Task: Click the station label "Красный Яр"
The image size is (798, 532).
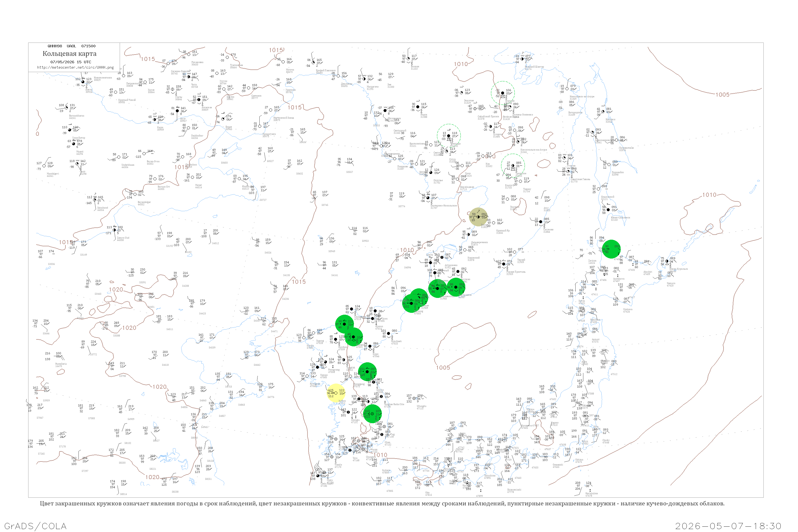Action: click(x=503, y=231)
